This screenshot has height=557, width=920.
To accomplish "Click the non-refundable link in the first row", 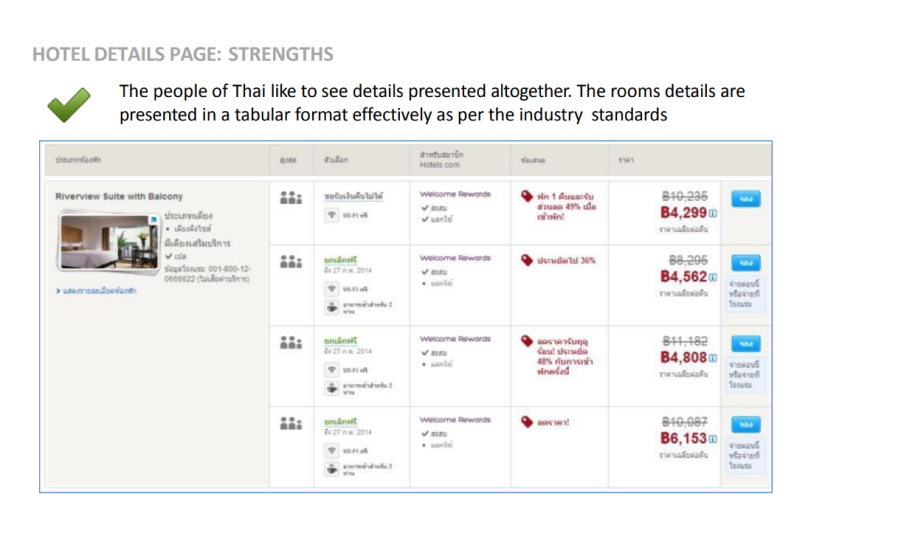I will point(353,195).
